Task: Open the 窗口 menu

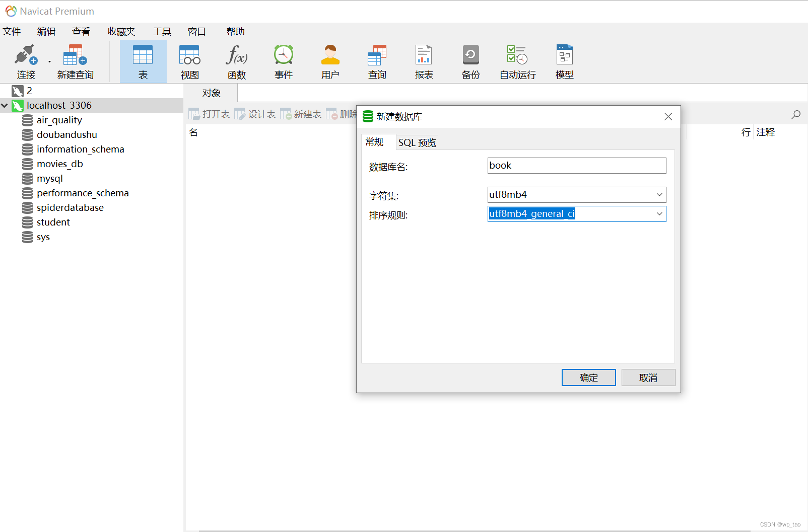Action: click(197, 31)
